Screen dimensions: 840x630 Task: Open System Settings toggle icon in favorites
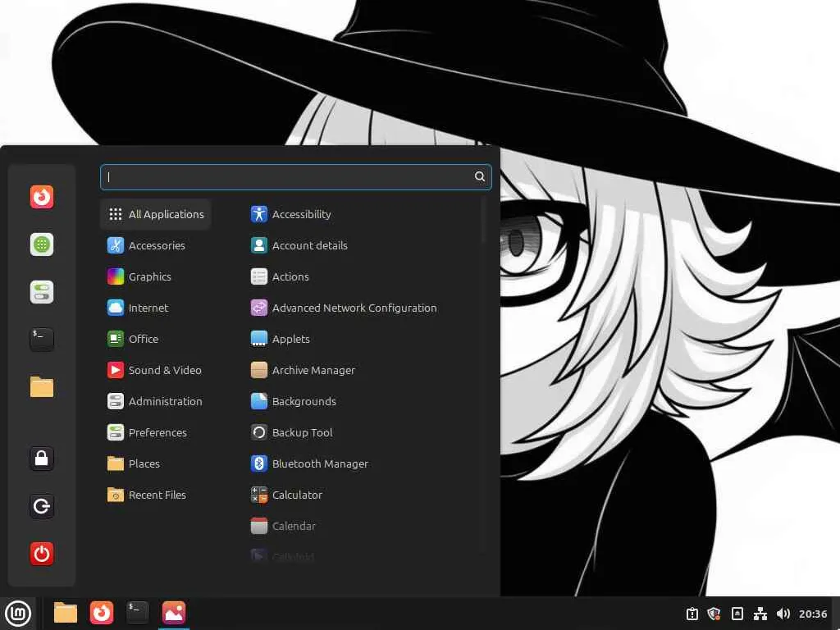42,292
